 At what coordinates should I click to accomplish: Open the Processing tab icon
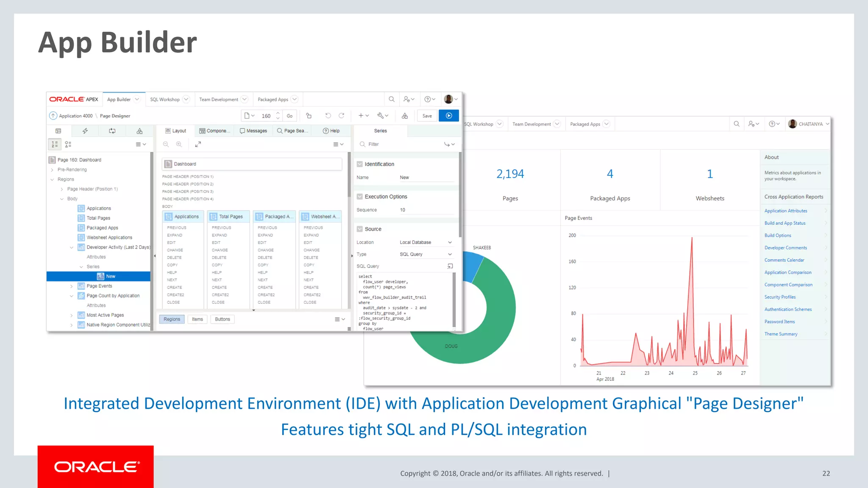112,131
